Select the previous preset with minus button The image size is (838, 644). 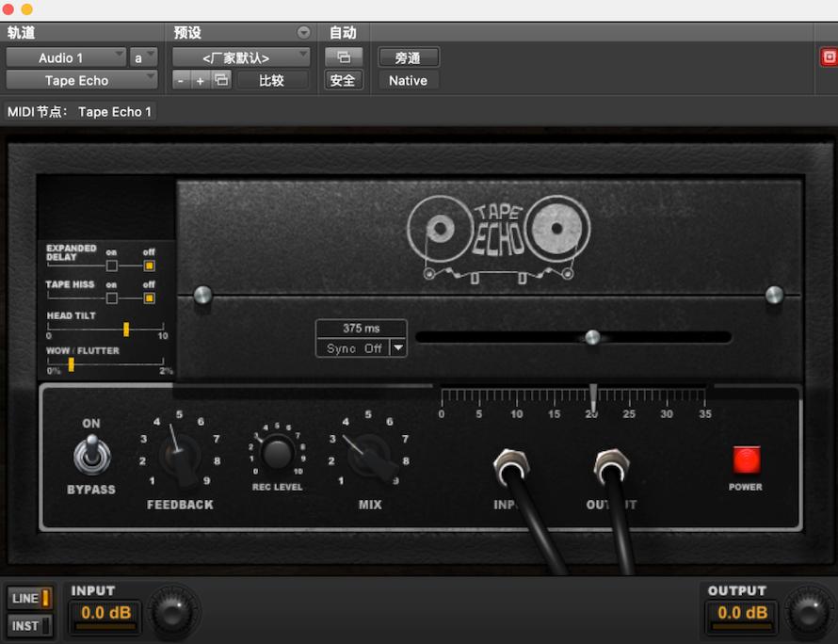[x=181, y=80]
